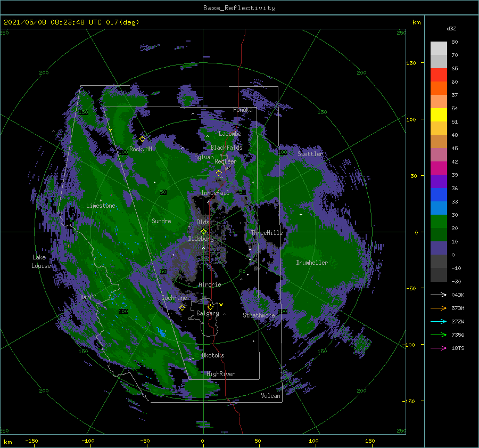Click the yellow diamond marker near RedDeer
Image resolution: width=479 pixels, height=448 pixels.
tap(219, 173)
